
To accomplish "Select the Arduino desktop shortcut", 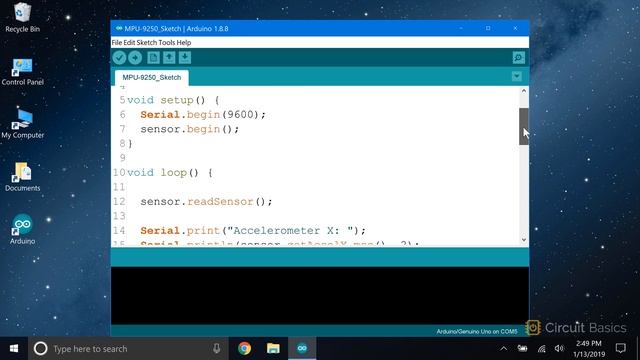I will 22,229.
